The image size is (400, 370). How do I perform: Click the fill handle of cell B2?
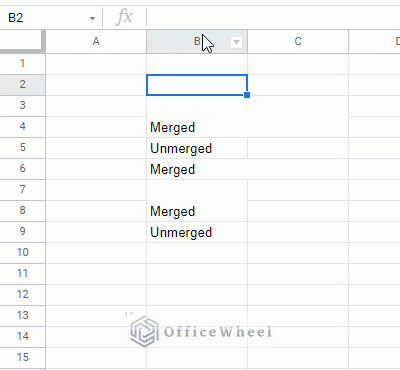point(247,95)
